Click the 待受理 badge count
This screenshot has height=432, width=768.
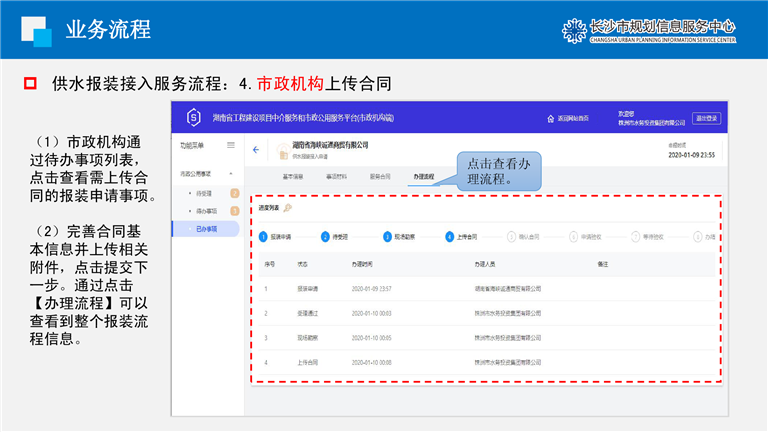(x=234, y=193)
